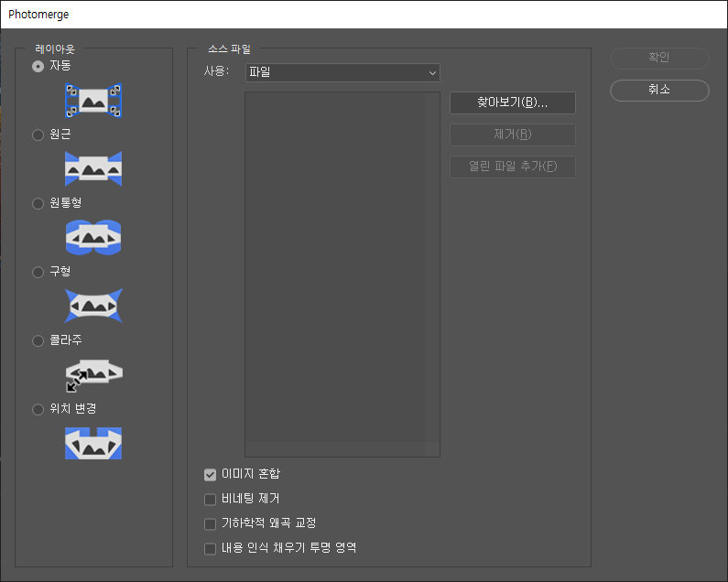Click the source file list scrollbar
728x582 pixels.
[432, 274]
